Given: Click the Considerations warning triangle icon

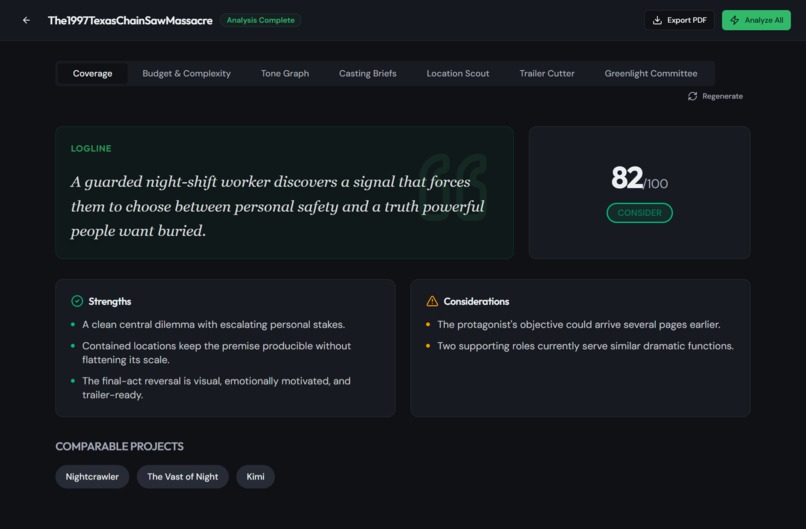Looking at the screenshot, I should (432, 301).
